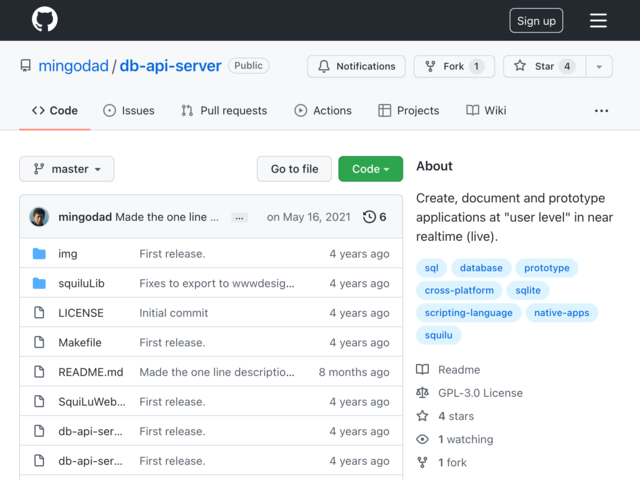Viewport: 640px width, 480px height.
Task: Click the squiluLib folder icon
Action: point(39,283)
